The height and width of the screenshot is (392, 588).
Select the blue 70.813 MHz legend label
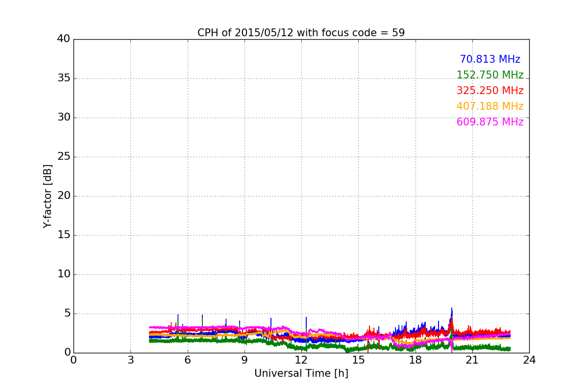coord(490,59)
